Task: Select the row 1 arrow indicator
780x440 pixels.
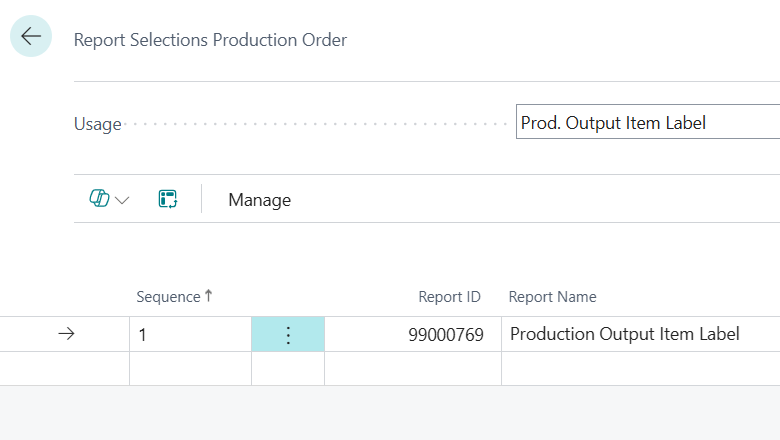Action: pos(66,335)
